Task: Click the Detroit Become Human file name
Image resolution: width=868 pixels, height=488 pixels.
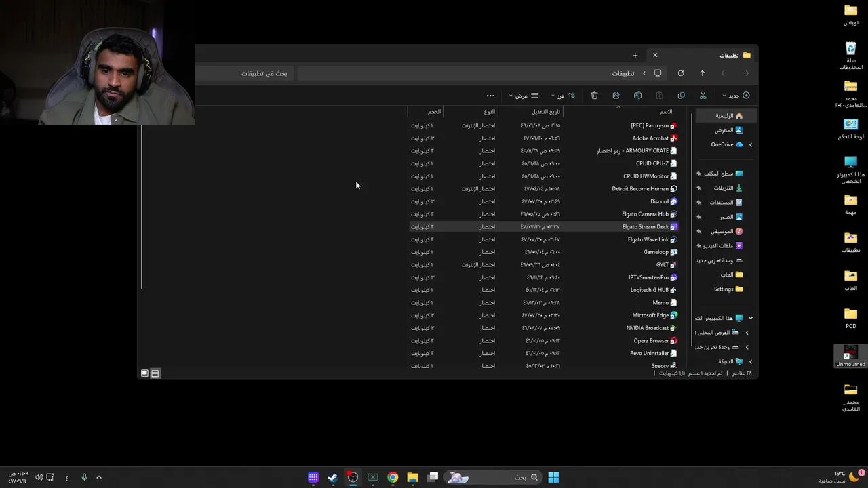Action: coord(640,189)
